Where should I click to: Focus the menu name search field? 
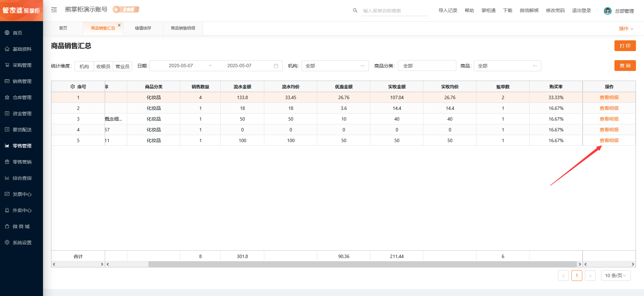(x=395, y=11)
